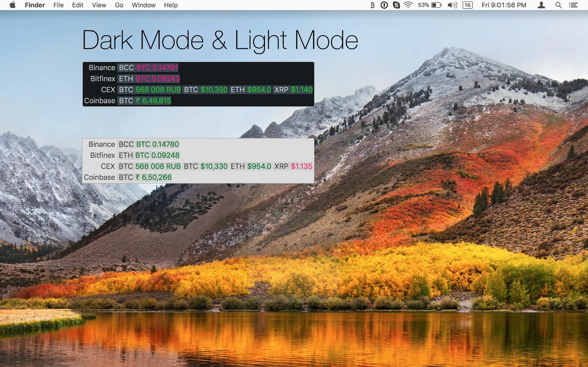Open the Apple menu
588x367 pixels.
[x=13, y=5]
